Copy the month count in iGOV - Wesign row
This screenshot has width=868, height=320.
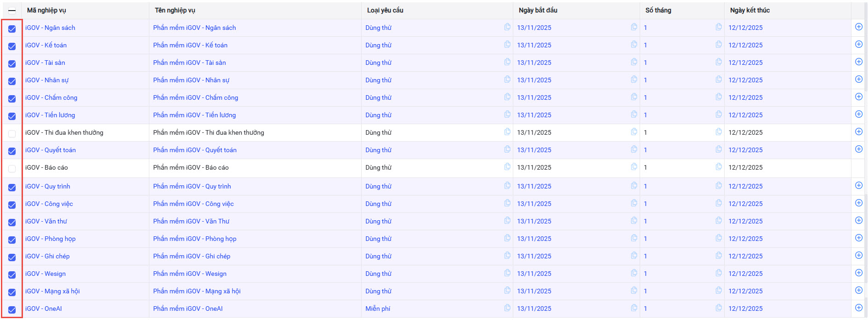pos(719,273)
